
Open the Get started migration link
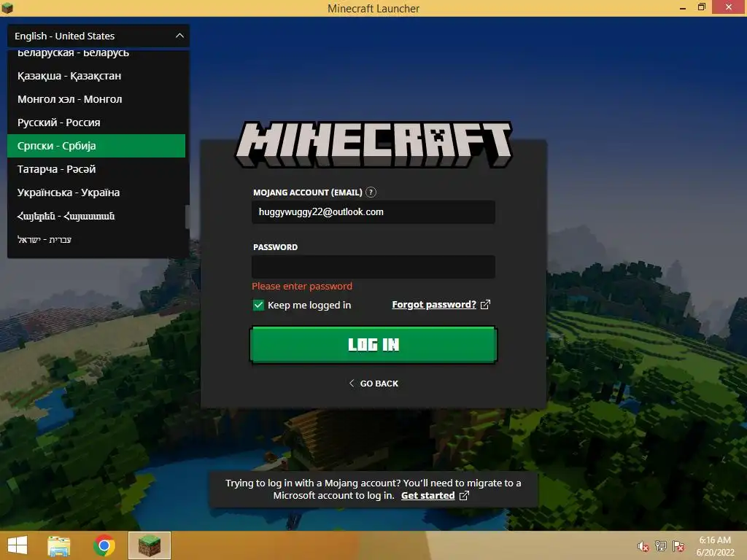[x=427, y=496]
